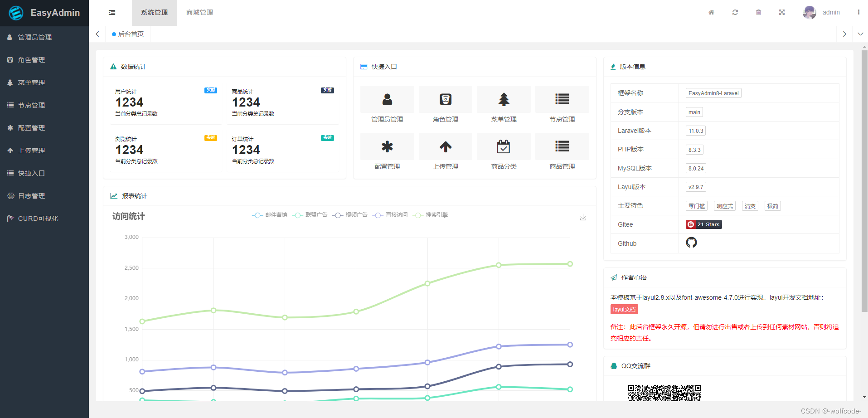The image size is (868, 418).
Task: Select the refresh icon in the top toolbar
Action: click(735, 12)
